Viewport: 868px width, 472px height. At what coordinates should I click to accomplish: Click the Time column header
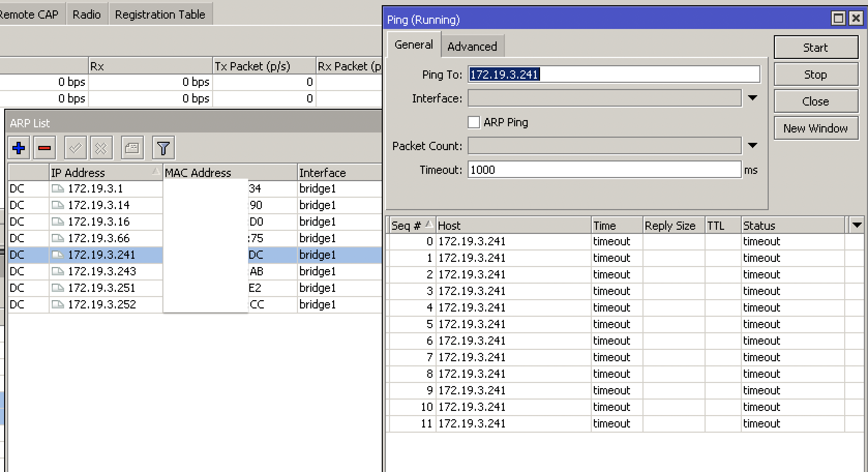[617, 225]
